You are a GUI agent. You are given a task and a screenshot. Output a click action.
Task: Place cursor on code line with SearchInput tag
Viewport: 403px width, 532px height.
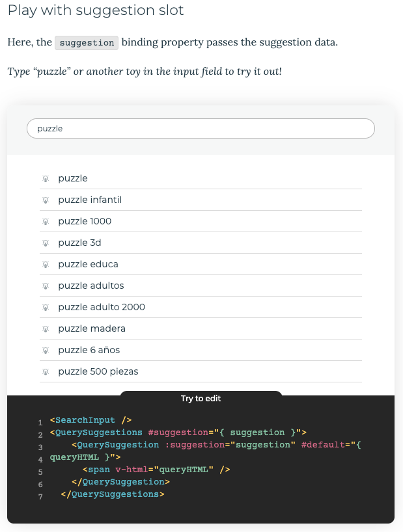point(90,420)
